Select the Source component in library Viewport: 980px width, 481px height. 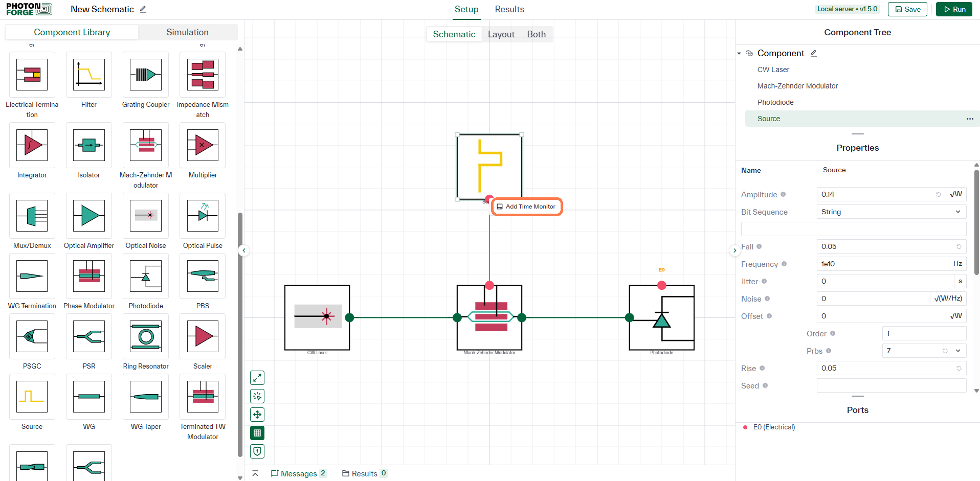point(32,397)
